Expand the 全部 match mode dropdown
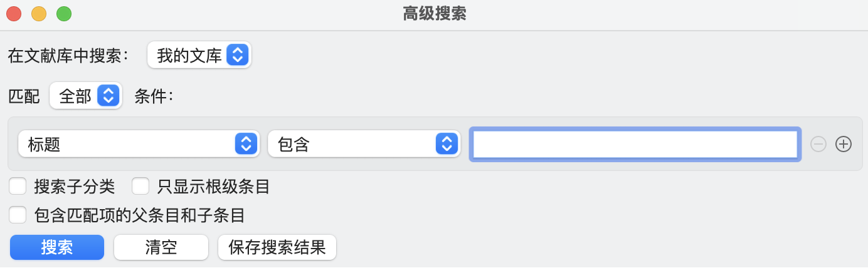This screenshot has width=868, height=278. tap(86, 96)
